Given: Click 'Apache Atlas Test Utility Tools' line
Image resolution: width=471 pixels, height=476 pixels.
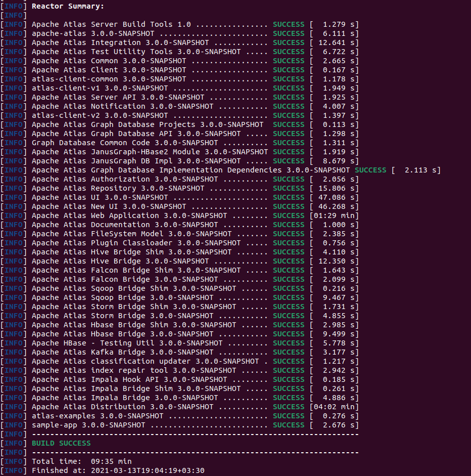Looking at the screenshot, I should tap(136, 52).
